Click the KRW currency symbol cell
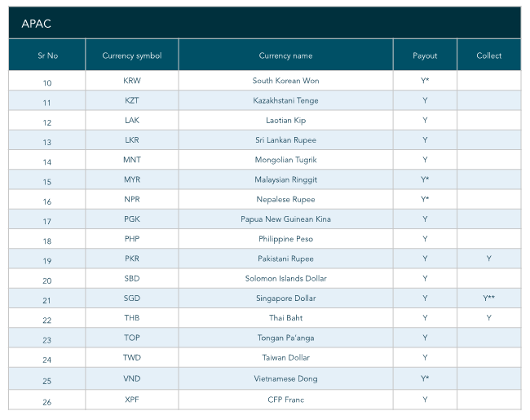530x420 pixels. click(131, 81)
